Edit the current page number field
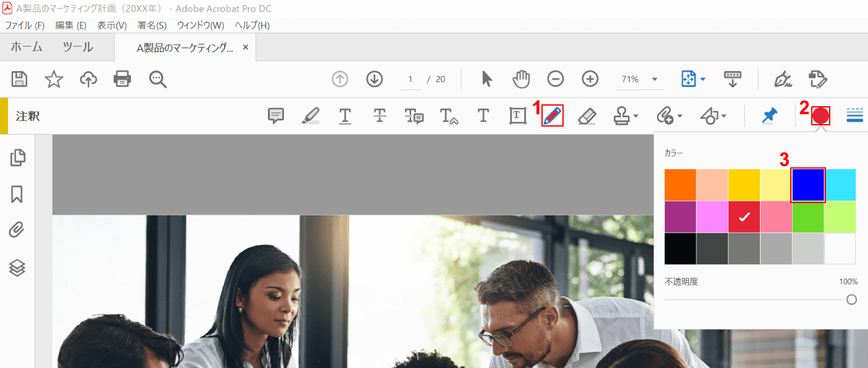 [410, 79]
